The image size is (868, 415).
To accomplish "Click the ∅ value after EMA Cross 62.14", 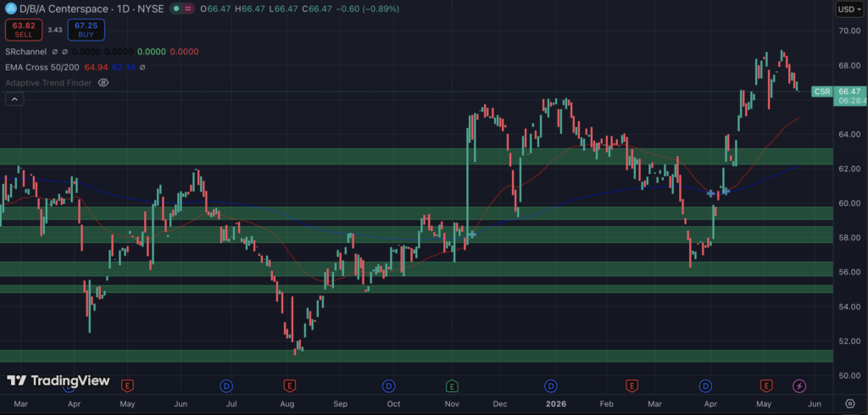I will (142, 68).
